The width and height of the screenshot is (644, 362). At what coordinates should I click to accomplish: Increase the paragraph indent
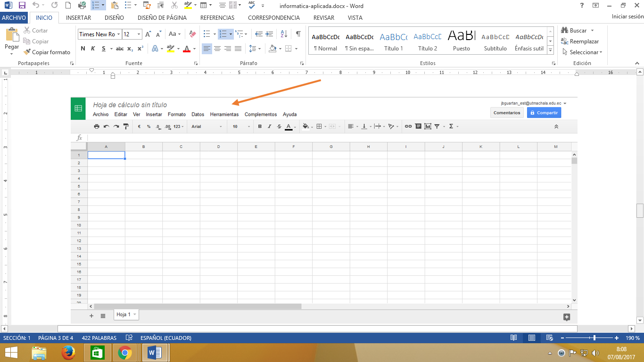pos(269,34)
